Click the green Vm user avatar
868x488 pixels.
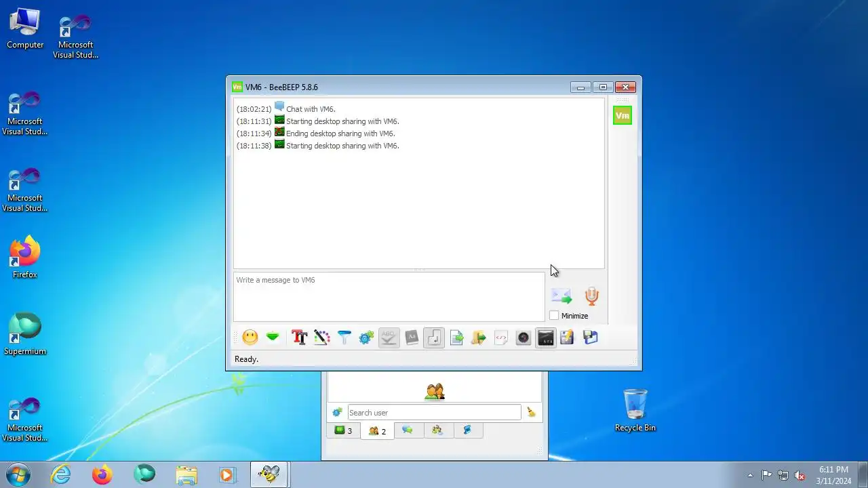(623, 116)
